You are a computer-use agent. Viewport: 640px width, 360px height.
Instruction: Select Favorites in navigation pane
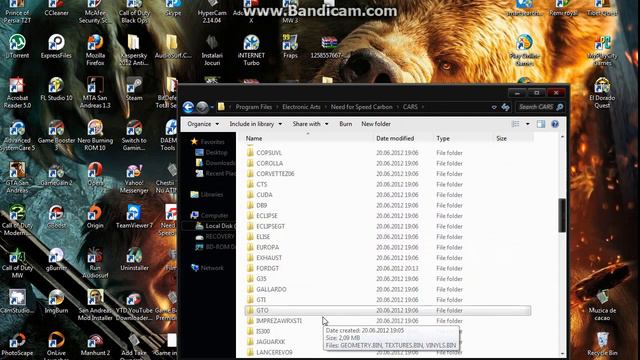[212, 142]
